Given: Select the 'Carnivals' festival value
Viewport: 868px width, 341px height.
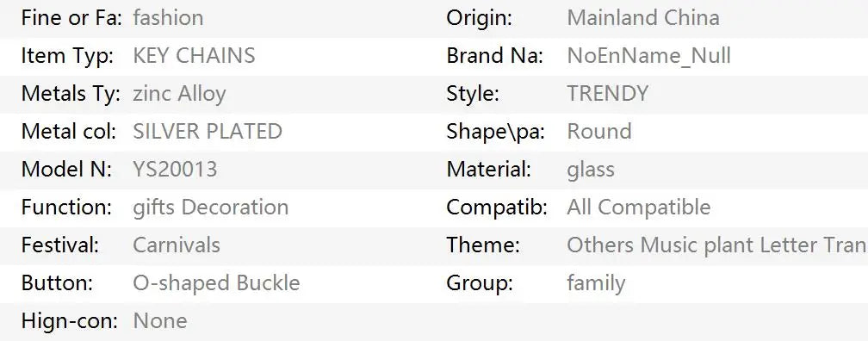Looking at the screenshot, I should 177,245.
